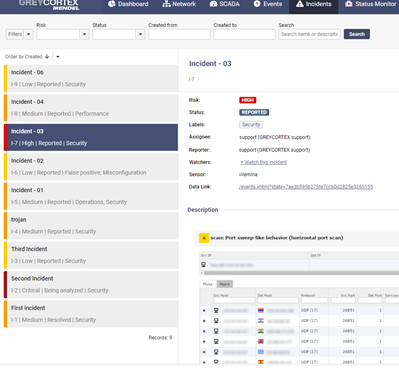Click the second flow row source host icon
This screenshot has height=371, width=399.
[216, 321]
